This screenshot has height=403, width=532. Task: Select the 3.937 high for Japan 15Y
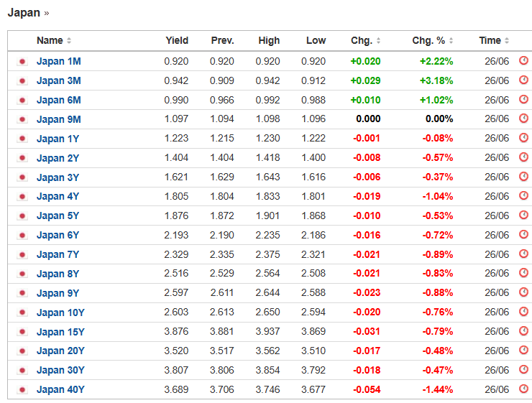tap(267, 331)
